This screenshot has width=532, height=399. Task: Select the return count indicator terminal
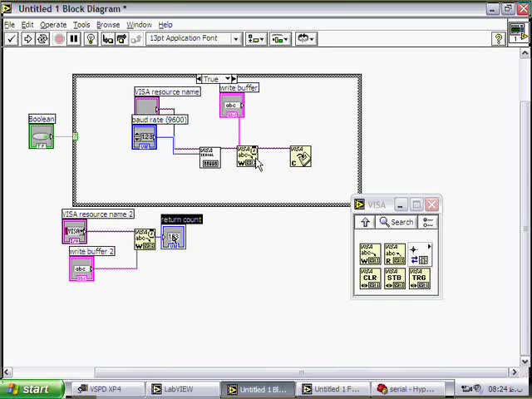tap(174, 237)
